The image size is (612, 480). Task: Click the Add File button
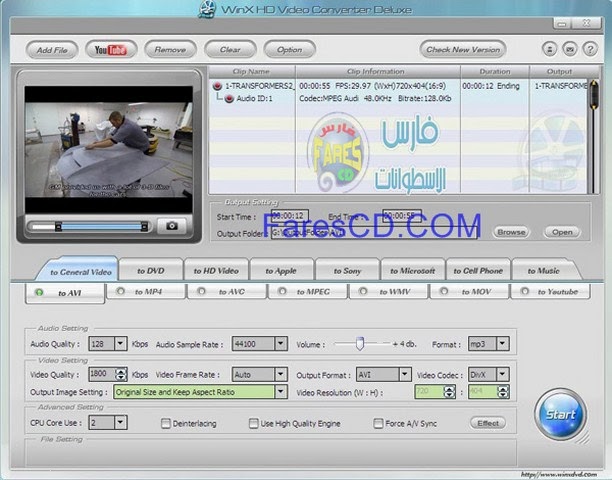click(x=52, y=50)
